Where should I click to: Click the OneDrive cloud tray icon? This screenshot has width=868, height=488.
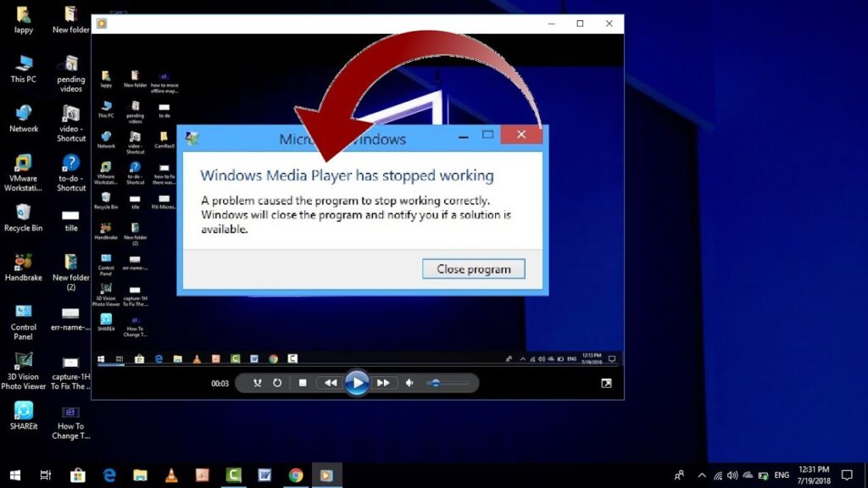coord(748,475)
